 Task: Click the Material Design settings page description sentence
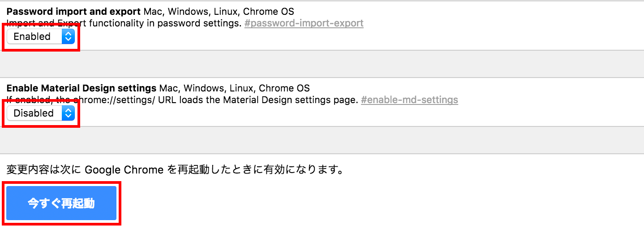click(x=182, y=100)
